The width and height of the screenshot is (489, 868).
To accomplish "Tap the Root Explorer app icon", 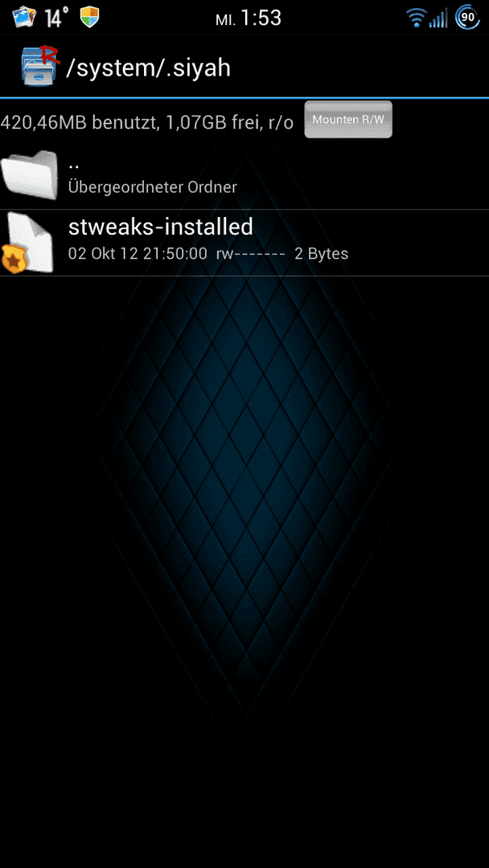I will click(40, 66).
